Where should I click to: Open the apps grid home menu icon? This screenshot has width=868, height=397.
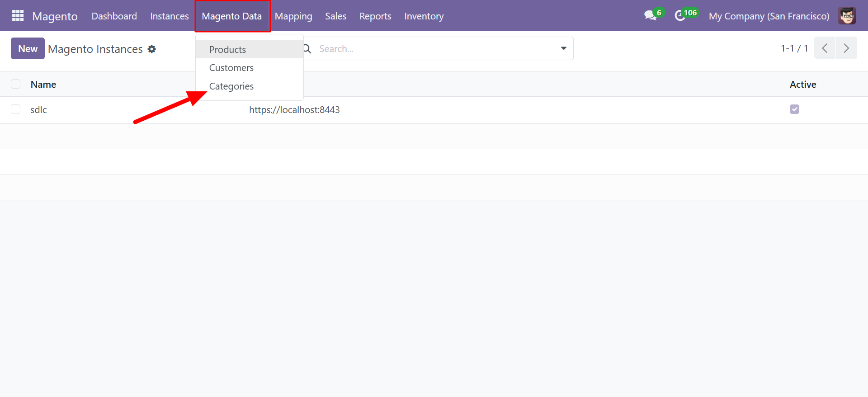pyautogui.click(x=18, y=16)
